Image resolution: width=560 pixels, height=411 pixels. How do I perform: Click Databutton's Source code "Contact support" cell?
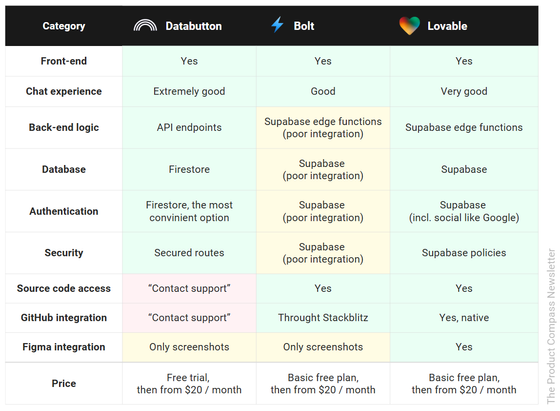[x=189, y=289]
